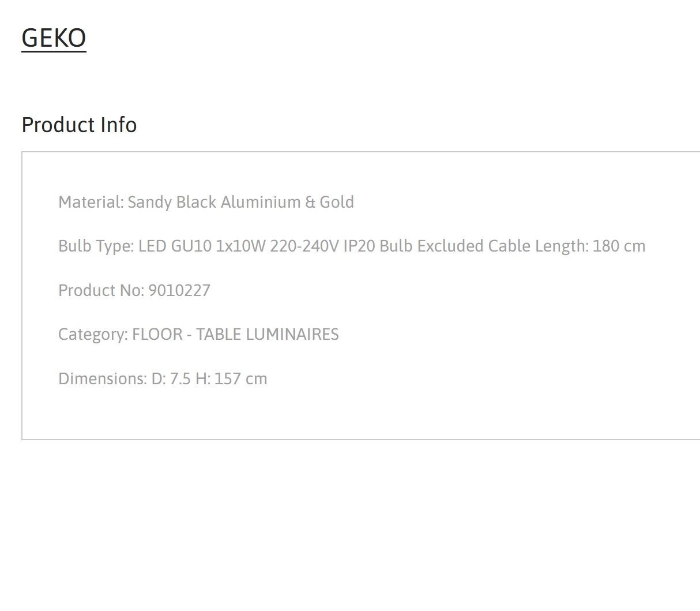Open the GEKO product link
This screenshot has width=700, height=611.
coord(54,38)
